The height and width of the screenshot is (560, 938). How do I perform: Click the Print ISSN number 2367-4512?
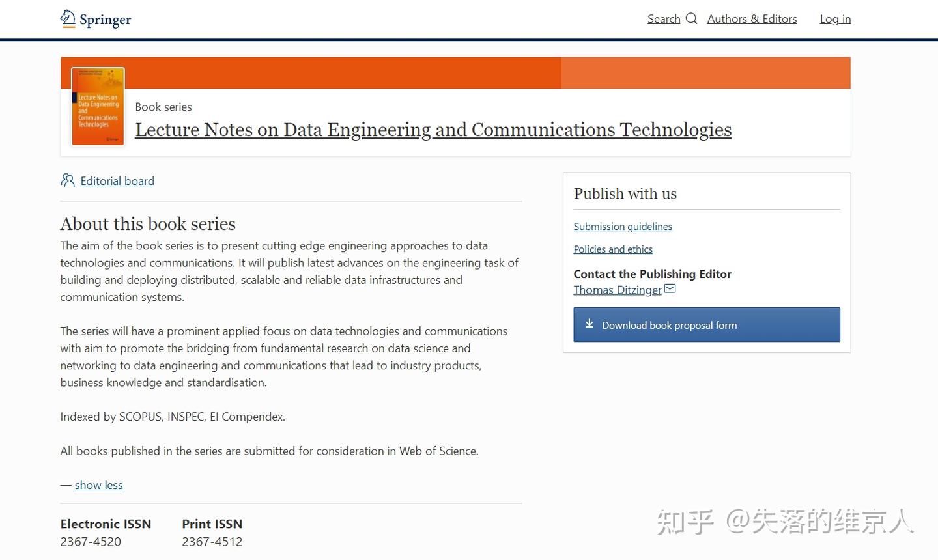point(212,542)
